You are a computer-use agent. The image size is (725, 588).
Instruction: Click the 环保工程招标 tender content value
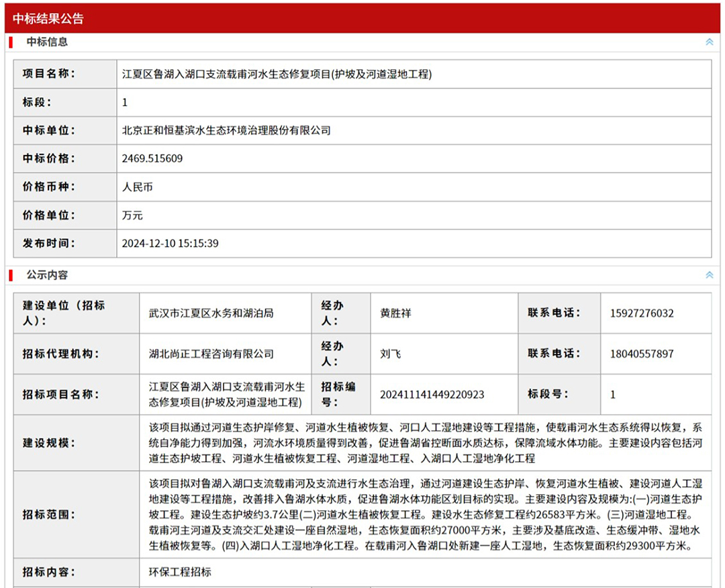180,572
